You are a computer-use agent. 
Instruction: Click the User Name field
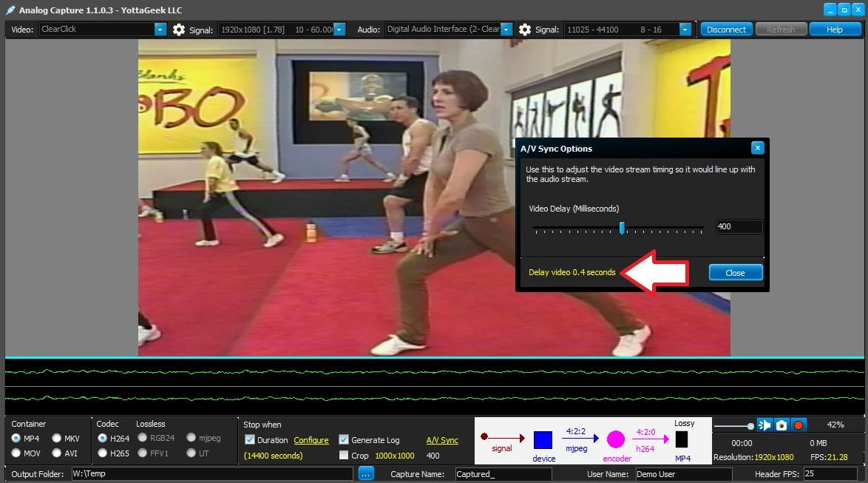pos(684,474)
